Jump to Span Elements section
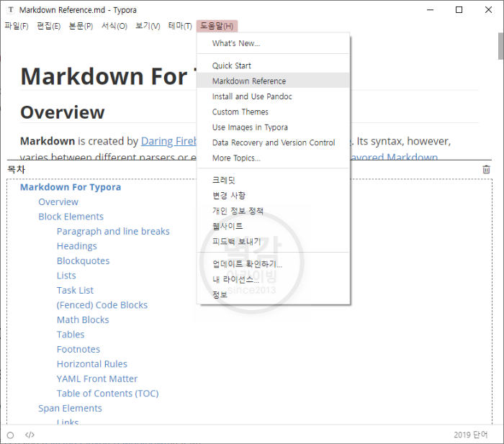This screenshot has width=504, height=444. (x=70, y=408)
